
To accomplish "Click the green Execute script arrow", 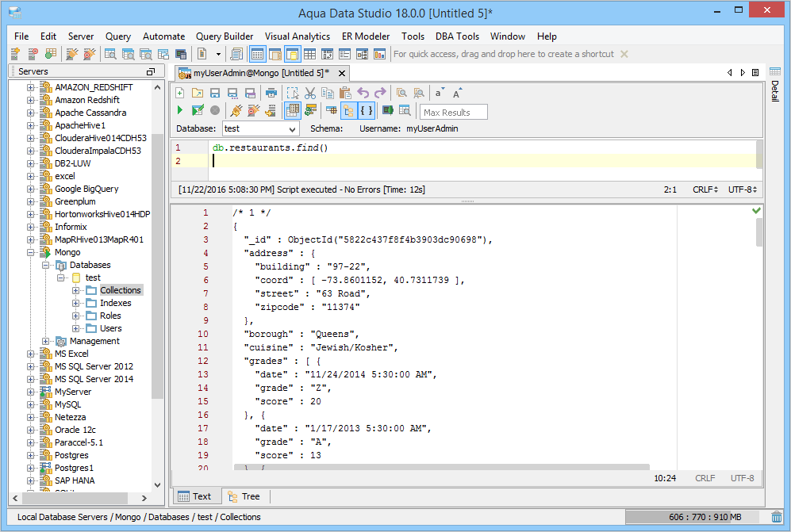I will pyautogui.click(x=180, y=111).
